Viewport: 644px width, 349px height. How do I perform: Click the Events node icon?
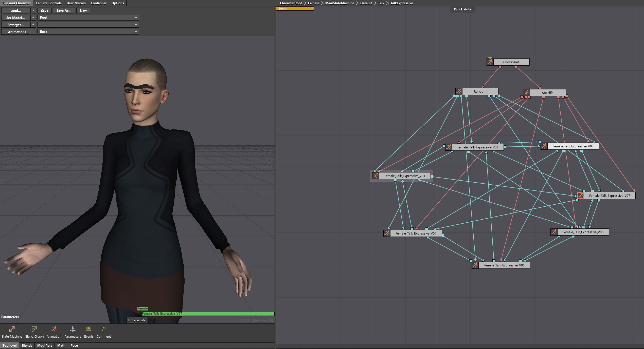(x=88, y=329)
